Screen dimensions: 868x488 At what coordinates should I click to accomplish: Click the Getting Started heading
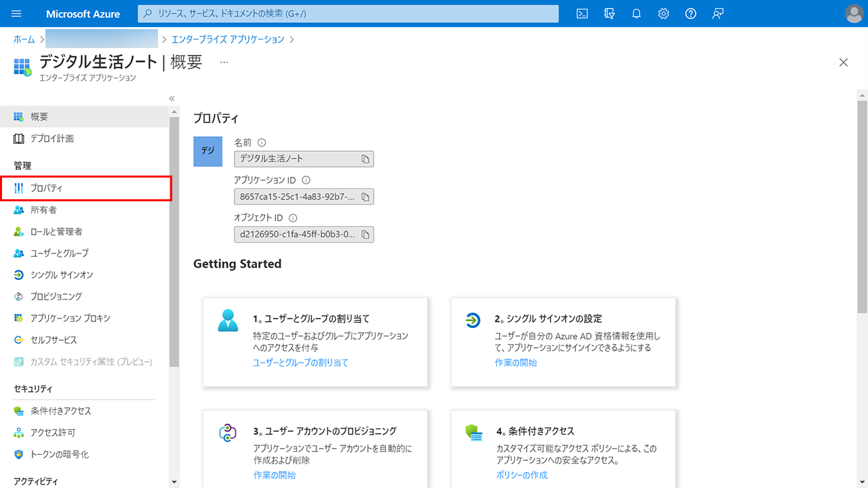(237, 264)
